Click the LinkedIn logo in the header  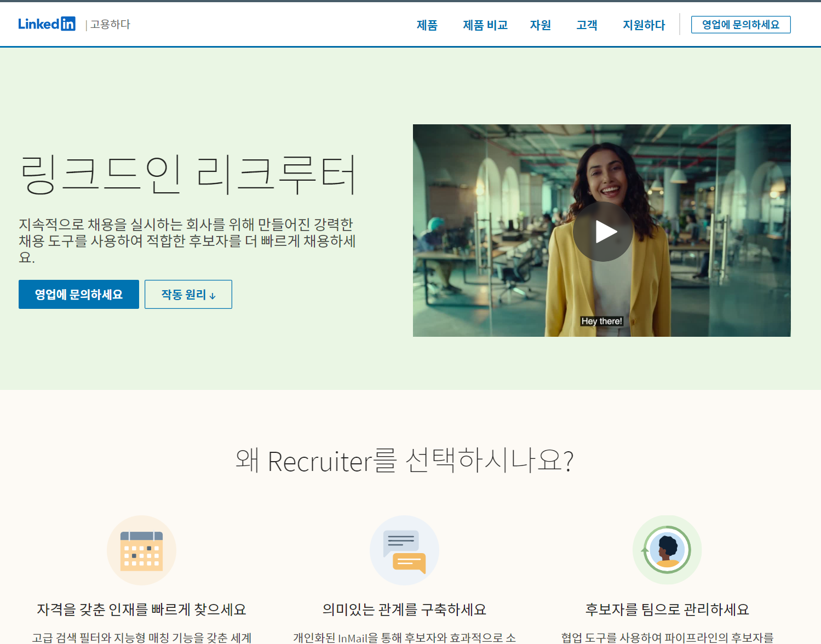[x=47, y=24]
